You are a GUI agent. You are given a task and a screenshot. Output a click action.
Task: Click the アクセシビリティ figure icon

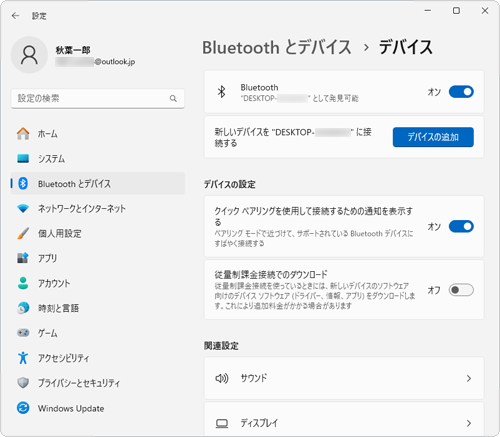click(x=23, y=358)
